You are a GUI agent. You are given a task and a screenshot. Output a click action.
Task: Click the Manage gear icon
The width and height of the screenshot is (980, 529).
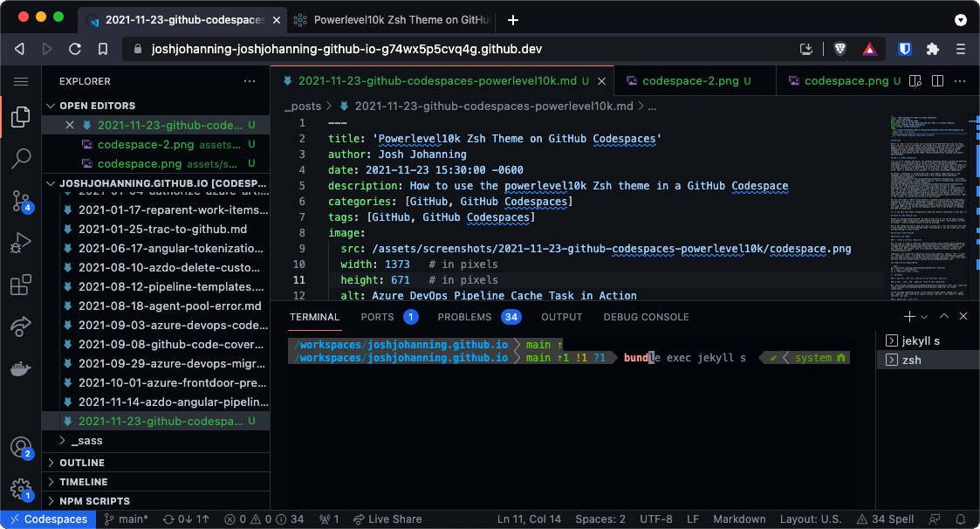pyautogui.click(x=21, y=489)
